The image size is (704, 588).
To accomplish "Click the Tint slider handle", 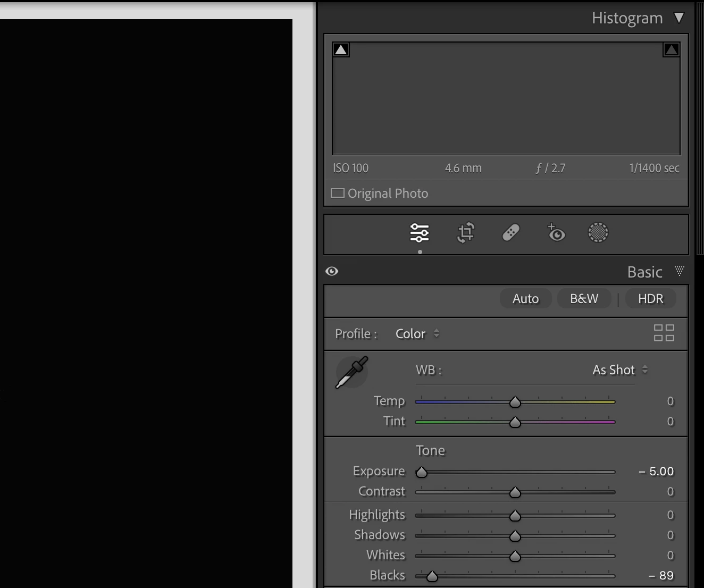I will click(515, 422).
